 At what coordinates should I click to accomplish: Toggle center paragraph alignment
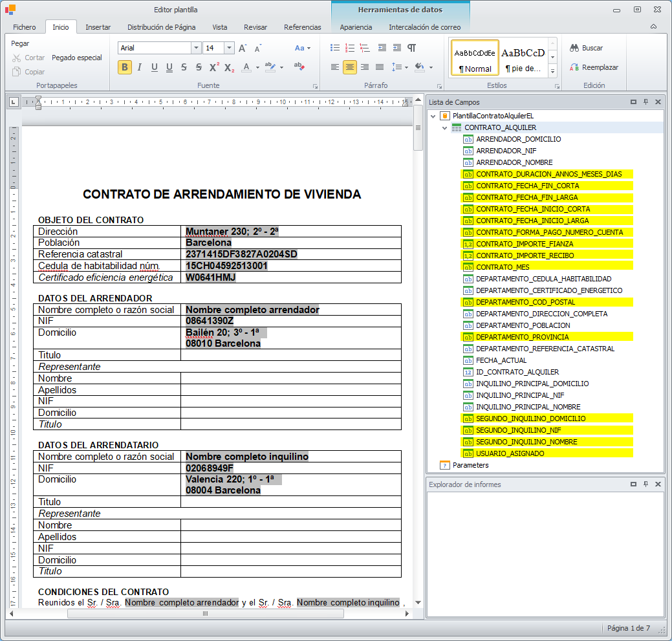[x=349, y=67]
